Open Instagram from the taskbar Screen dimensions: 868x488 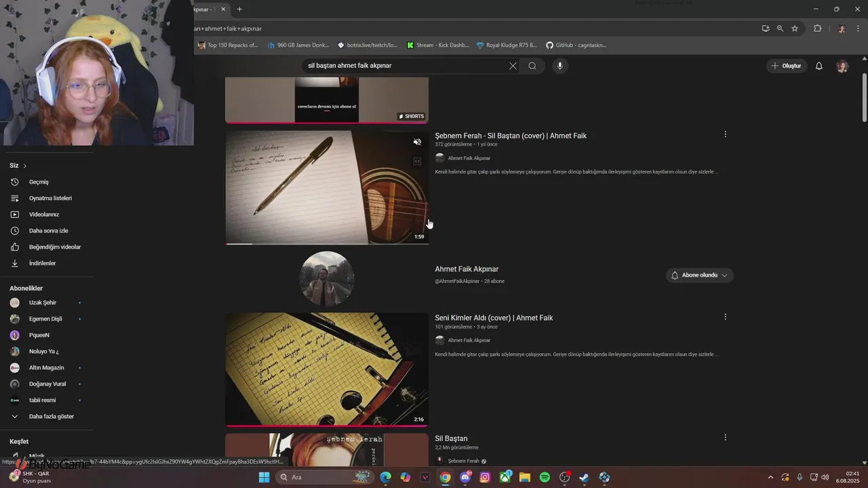tap(485, 477)
